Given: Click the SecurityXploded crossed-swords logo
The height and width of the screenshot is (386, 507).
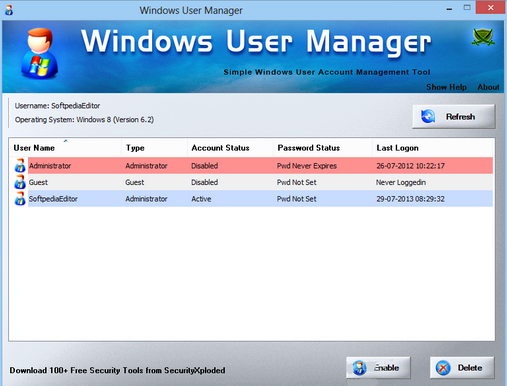Looking at the screenshot, I should (483, 37).
